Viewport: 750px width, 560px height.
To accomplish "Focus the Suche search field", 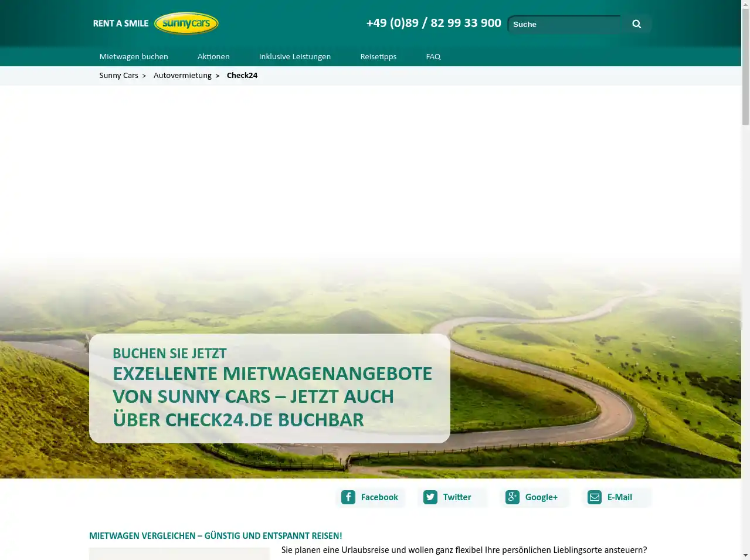I will pyautogui.click(x=564, y=24).
